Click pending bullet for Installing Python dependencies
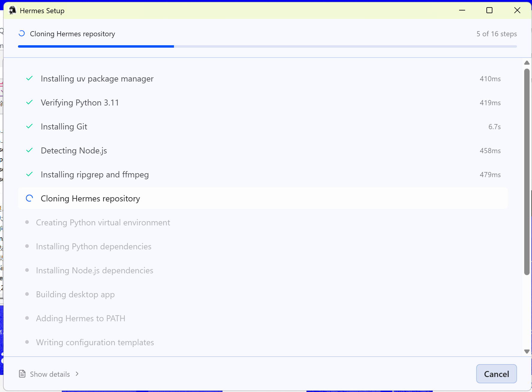The image size is (532, 392). coord(27,246)
